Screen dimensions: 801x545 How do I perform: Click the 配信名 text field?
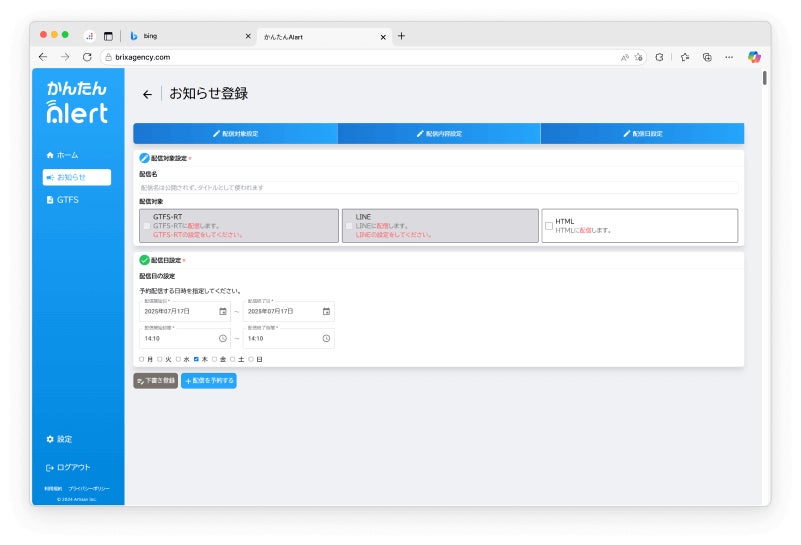click(438, 188)
